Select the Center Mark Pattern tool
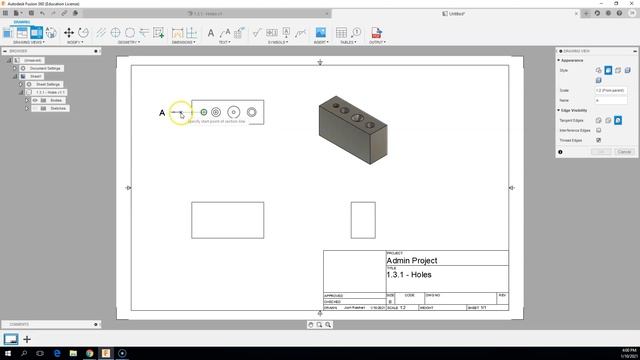The height and width of the screenshot is (360, 640). click(130, 33)
